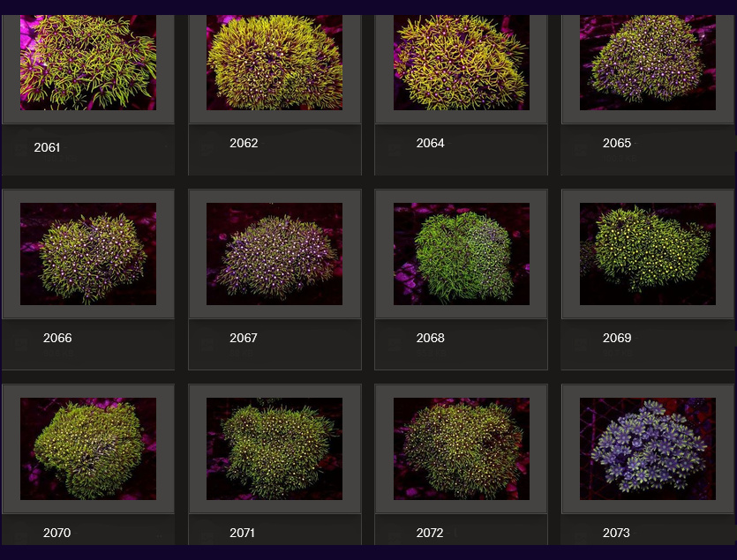The height and width of the screenshot is (560, 737).
Task: Choose the coral thumbnail above 2072
Action: tap(462, 449)
